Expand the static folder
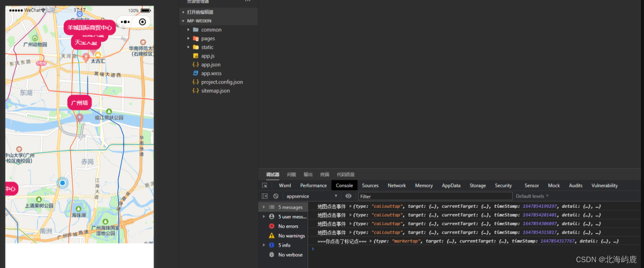644x268 pixels. click(189, 47)
